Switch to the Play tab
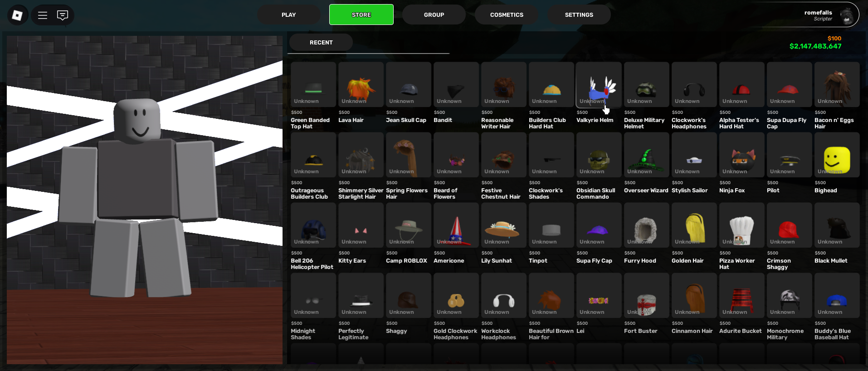 (x=288, y=15)
